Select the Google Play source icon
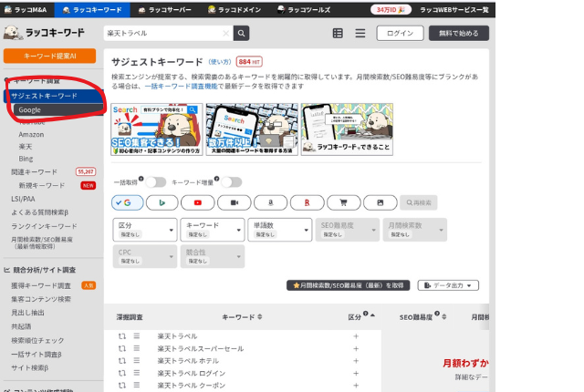The image size is (584, 392). (162, 202)
